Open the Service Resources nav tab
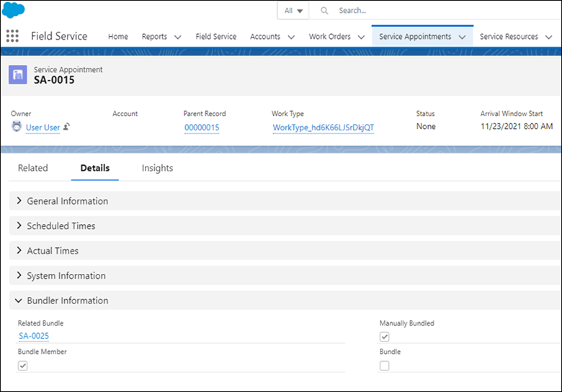Viewport: 562px width, 392px height. pos(509,37)
